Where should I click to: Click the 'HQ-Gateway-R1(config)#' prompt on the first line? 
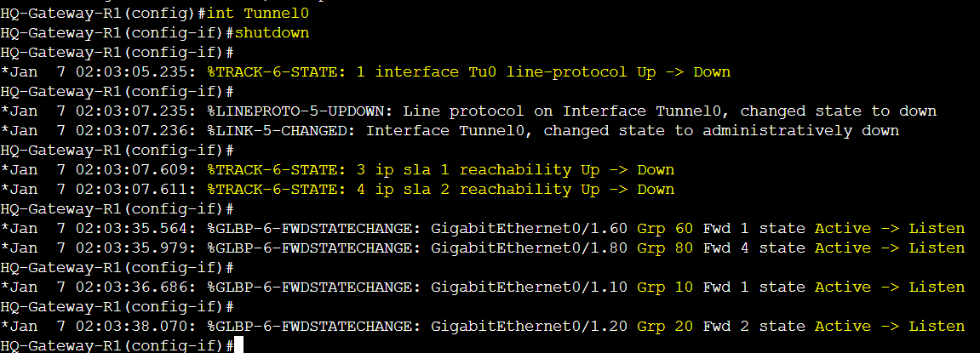tap(103, 13)
